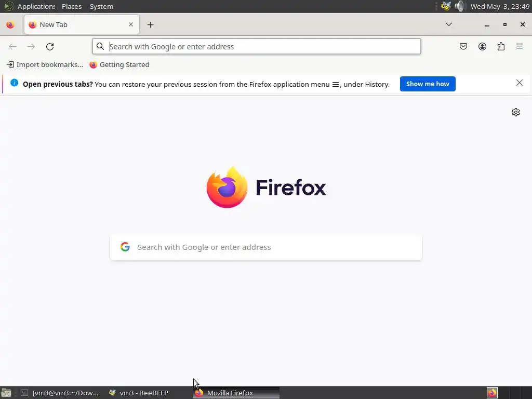Focus the top address bar field
The height and width of the screenshot is (399, 532).
point(257,46)
